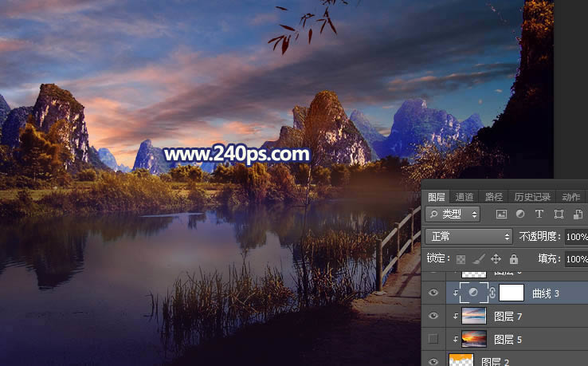Hide the 曲线 3 curves layer

[x=433, y=293]
